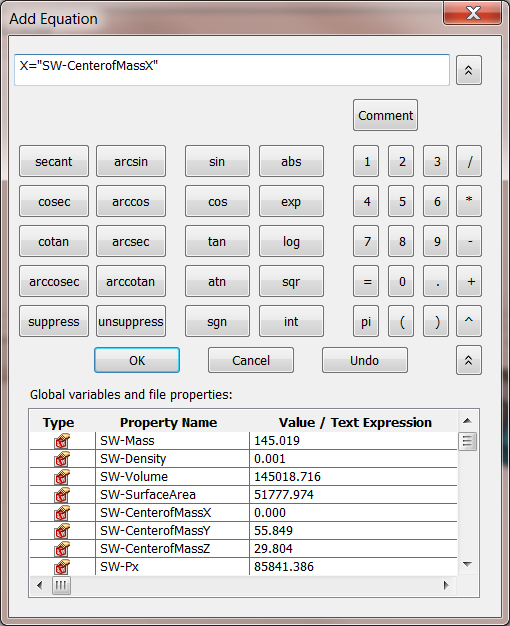The image size is (510, 626).
Task: Click the property icon beside SW-Mass
Action: pos(62,441)
